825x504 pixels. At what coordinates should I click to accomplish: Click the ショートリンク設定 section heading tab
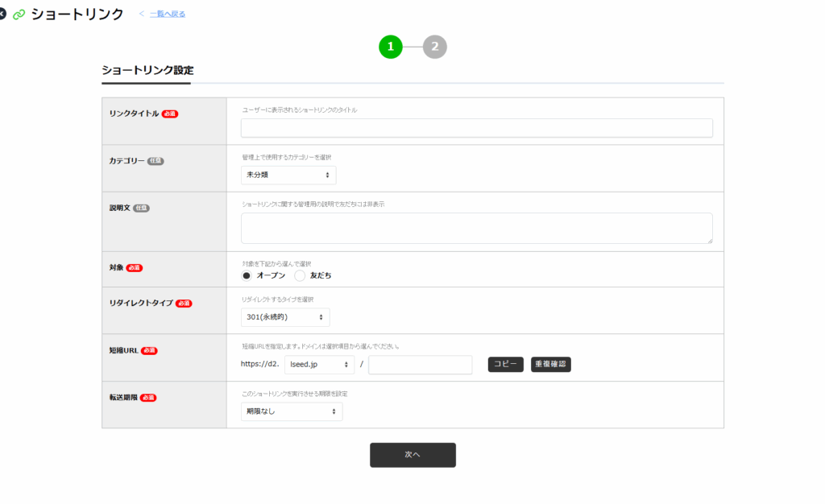pyautogui.click(x=147, y=71)
